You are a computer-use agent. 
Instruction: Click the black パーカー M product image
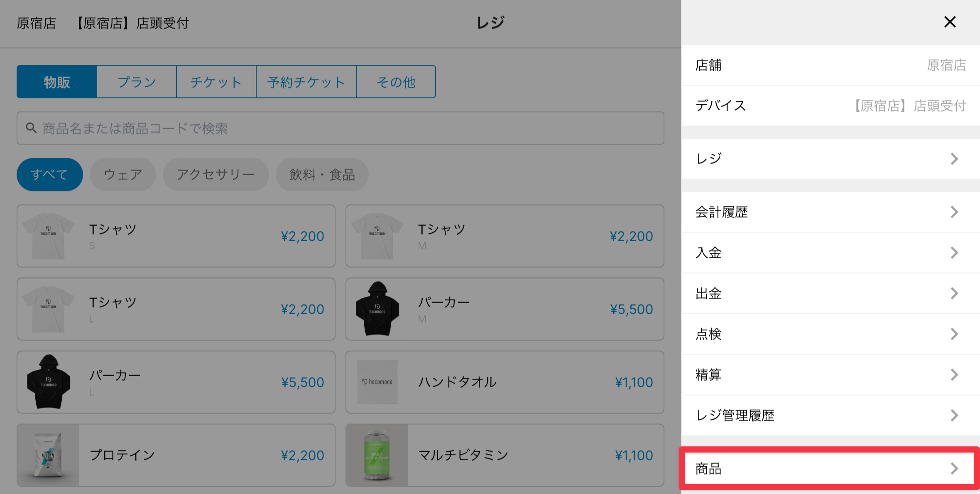(x=377, y=309)
